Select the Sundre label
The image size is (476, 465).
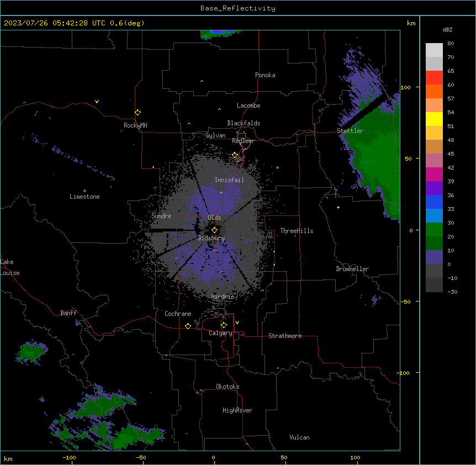click(161, 216)
